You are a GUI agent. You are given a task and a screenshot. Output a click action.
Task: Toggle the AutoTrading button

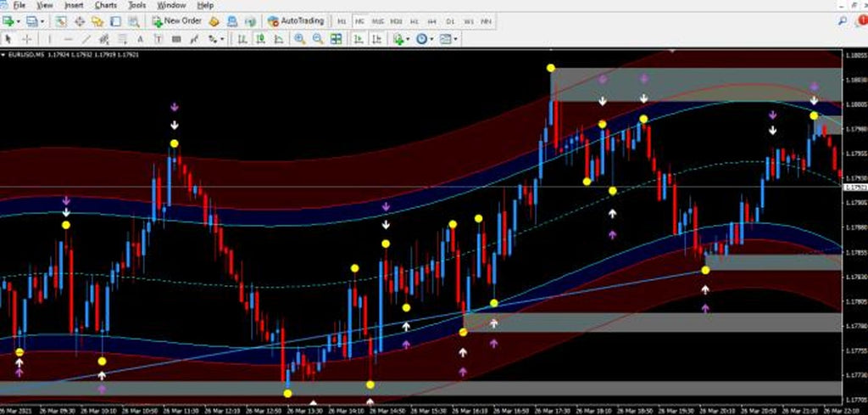[x=296, y=20]
